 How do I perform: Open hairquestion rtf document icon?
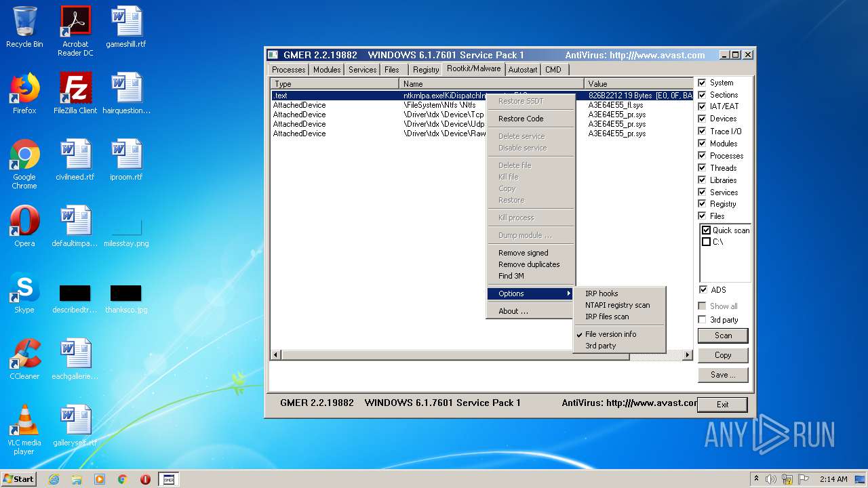pyautogui.click(x=126, y=94)
